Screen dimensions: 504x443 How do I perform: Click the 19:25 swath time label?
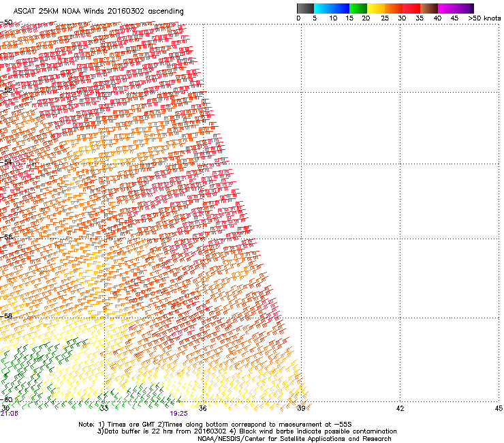tap(178, 414)
